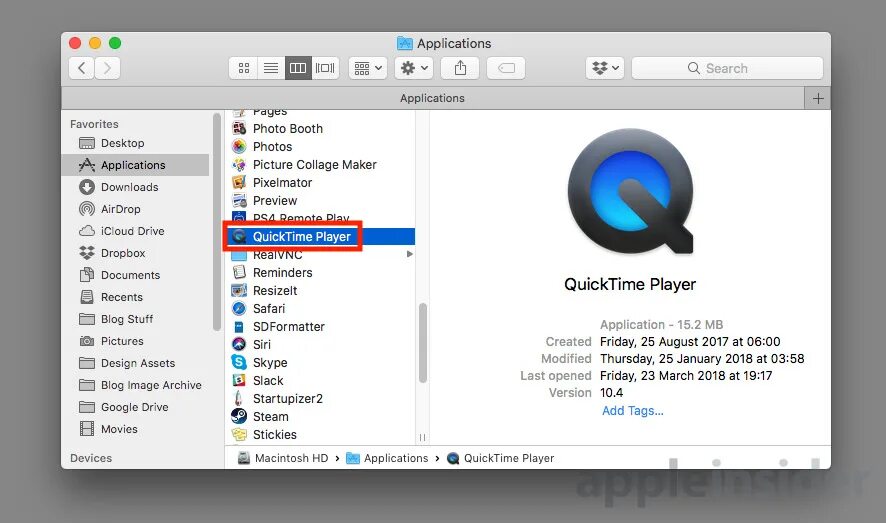Viewport: 886px width, 523px height.
Task: Click the Skype app icon
Action: pos(239,363)
